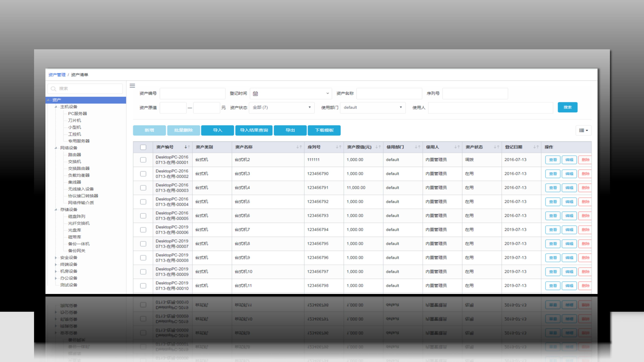Sort by 登记日期 column arrows

coord(536,147)
